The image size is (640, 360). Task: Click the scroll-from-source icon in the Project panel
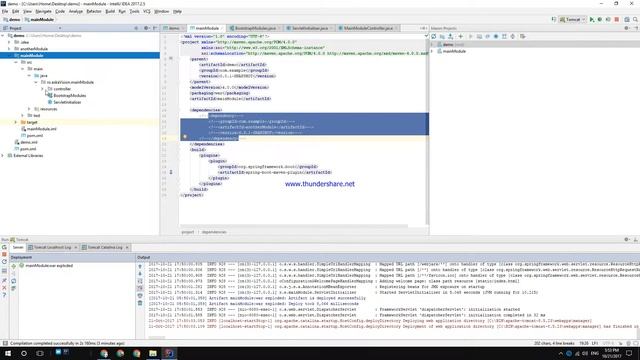(x=136, y=28)
